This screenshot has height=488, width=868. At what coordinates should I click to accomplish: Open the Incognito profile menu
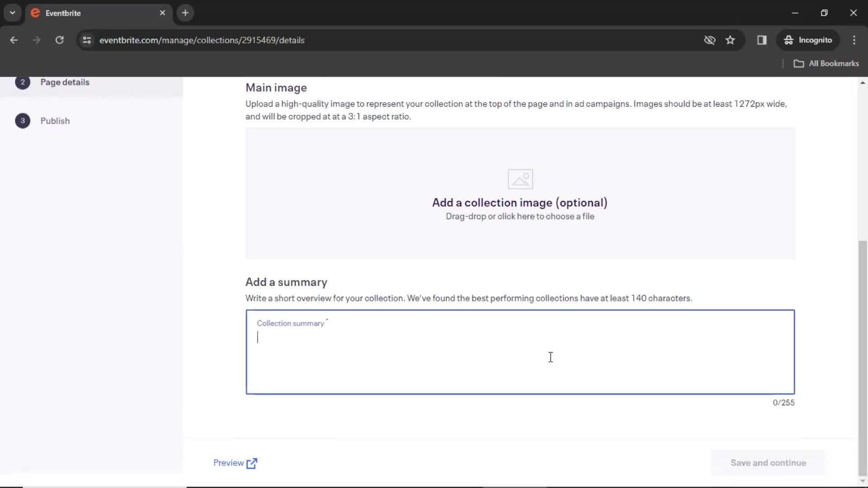[808, 40]
